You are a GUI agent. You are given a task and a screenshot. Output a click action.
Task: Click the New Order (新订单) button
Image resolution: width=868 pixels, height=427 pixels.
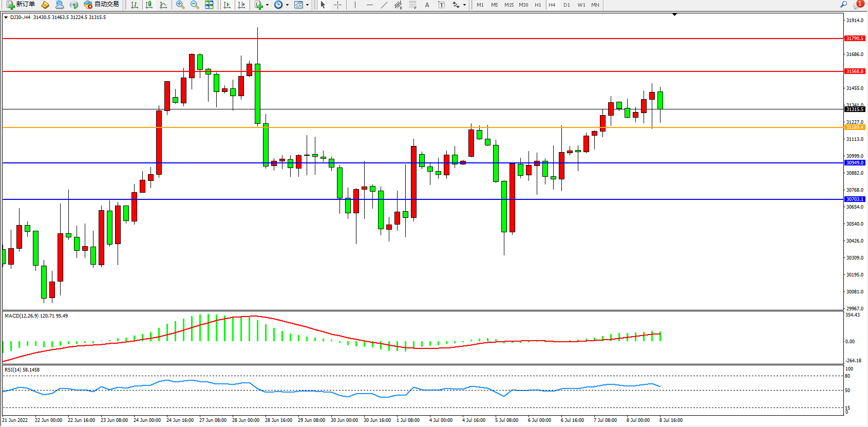(21, 5)
